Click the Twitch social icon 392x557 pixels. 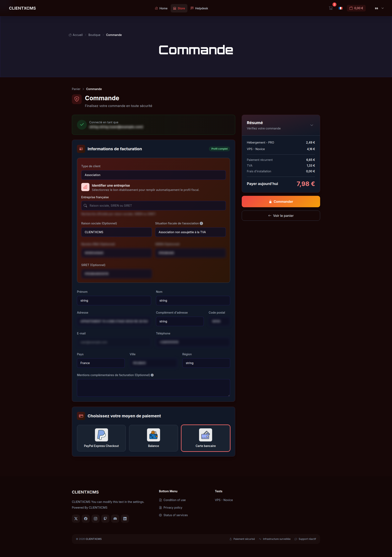point(105,518)
